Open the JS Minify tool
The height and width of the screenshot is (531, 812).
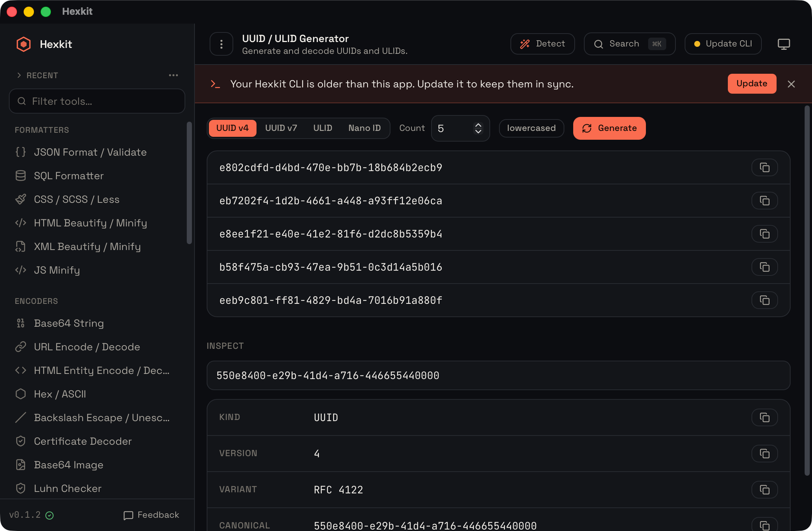pyautogui.click(x=97, y=270)
